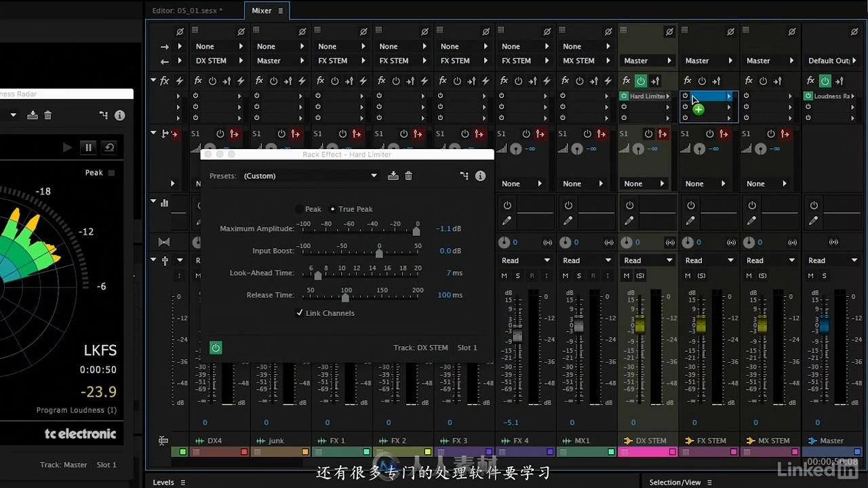Click fx icon on MX STEM track
Viewport: 868px width, 488px height.
tap(749, 81)
